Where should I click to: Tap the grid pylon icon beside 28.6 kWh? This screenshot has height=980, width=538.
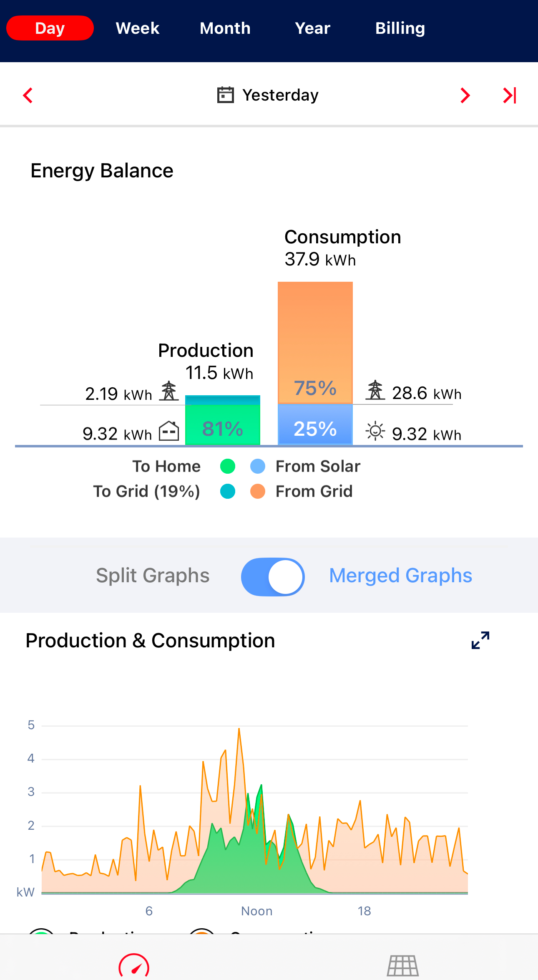pos(375,391)
